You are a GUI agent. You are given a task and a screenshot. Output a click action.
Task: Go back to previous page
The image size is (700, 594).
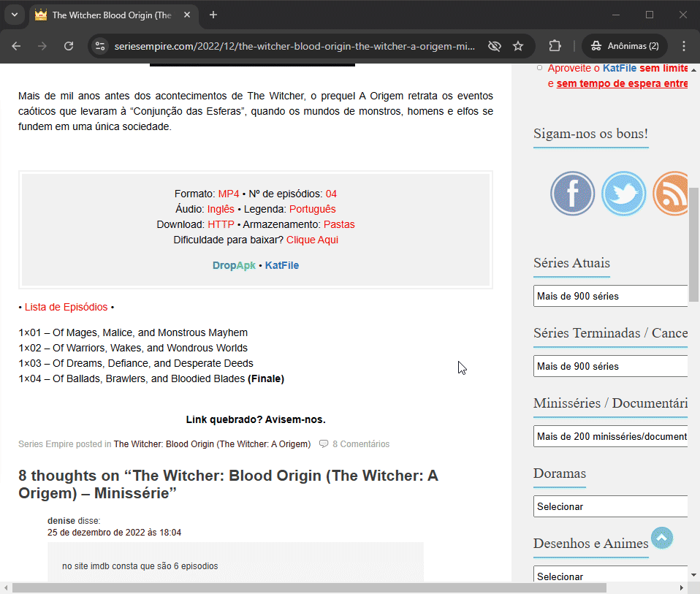(17, 46)
